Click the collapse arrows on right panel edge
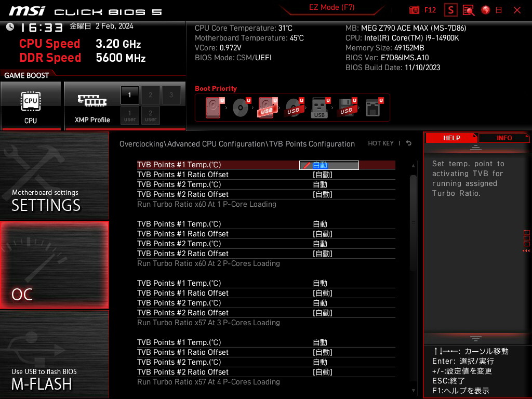532x399 pixels. tap(526, 251)
